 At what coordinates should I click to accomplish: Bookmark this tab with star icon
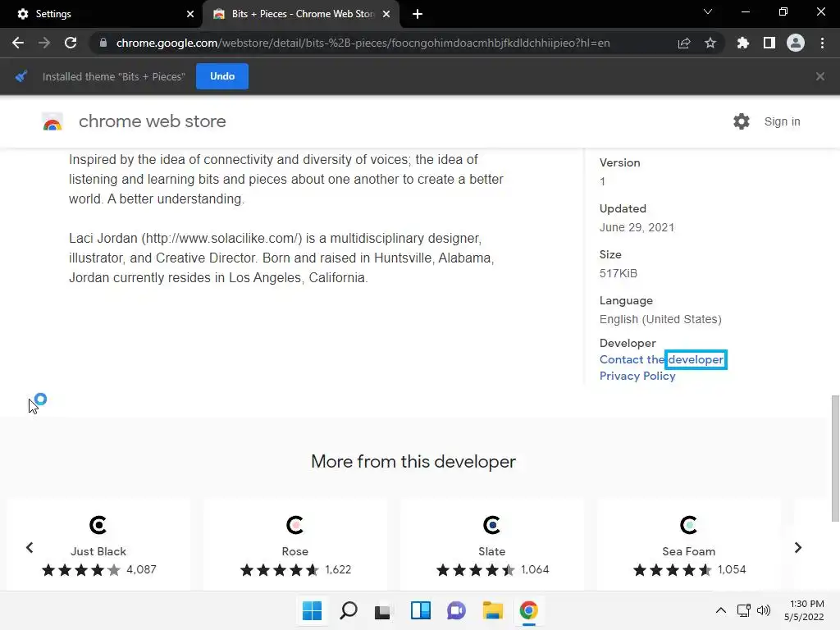(x=710, y=43)
